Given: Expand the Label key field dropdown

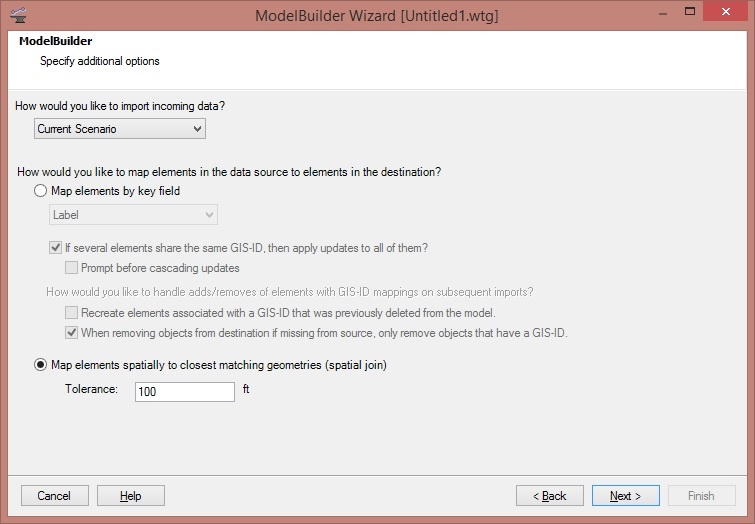Looking at the screenshot, I should pos(134,214).
